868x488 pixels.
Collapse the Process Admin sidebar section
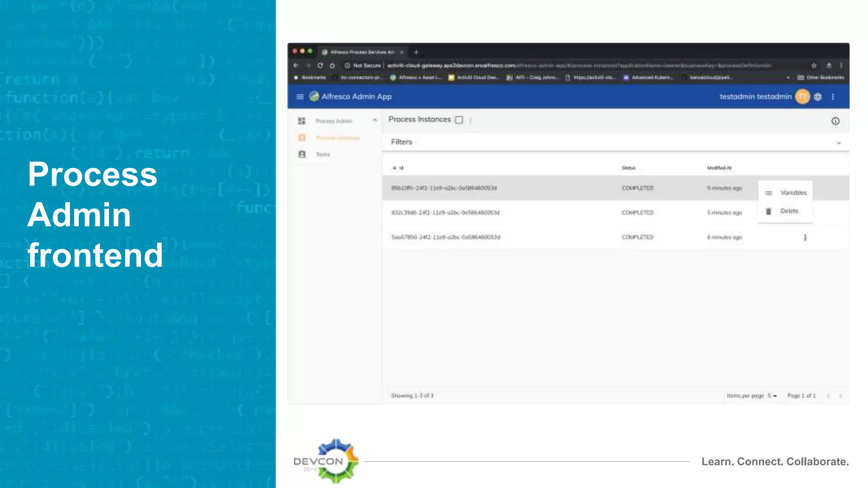click(x=375, y=120)
